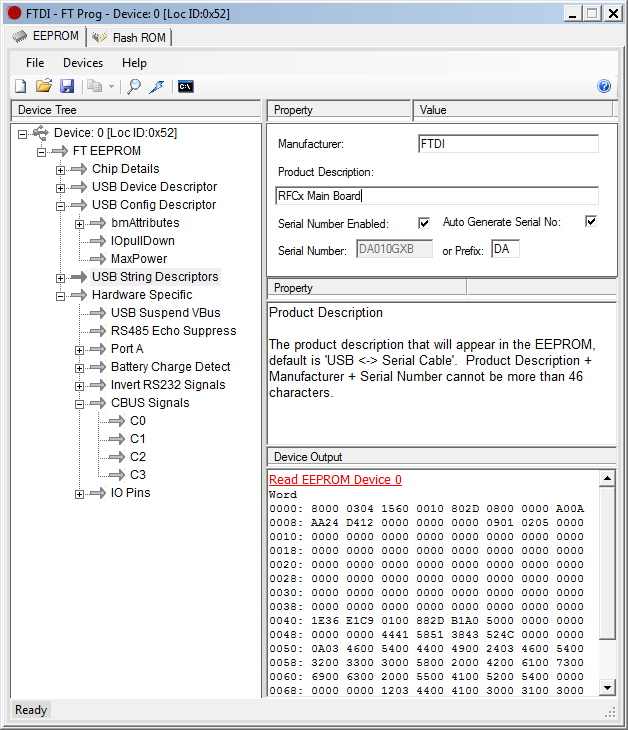Click the Ready status bar text
Screen dimensions: 628x730
point(31,710)
